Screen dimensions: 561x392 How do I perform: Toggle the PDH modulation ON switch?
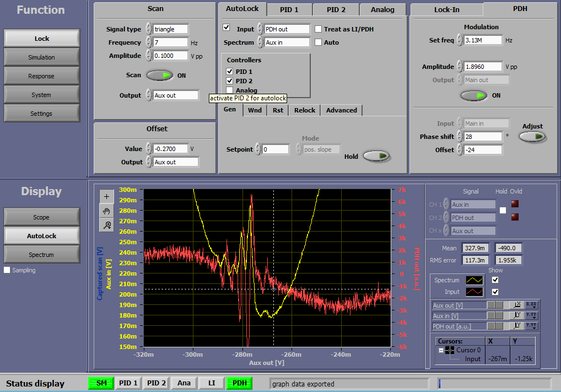[473, 95]
